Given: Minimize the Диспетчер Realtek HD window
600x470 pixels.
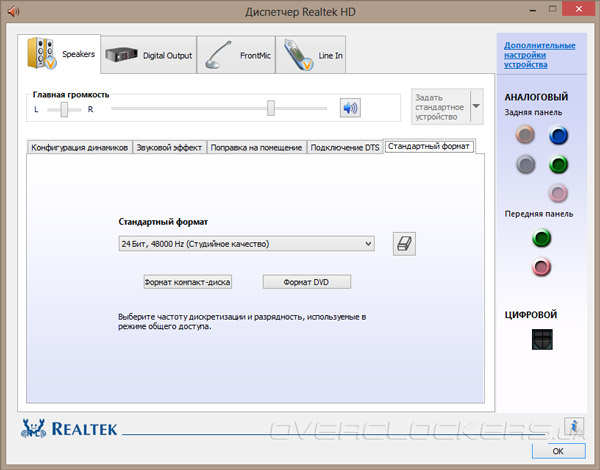Looking at the screenshot, I should [532, 10].
